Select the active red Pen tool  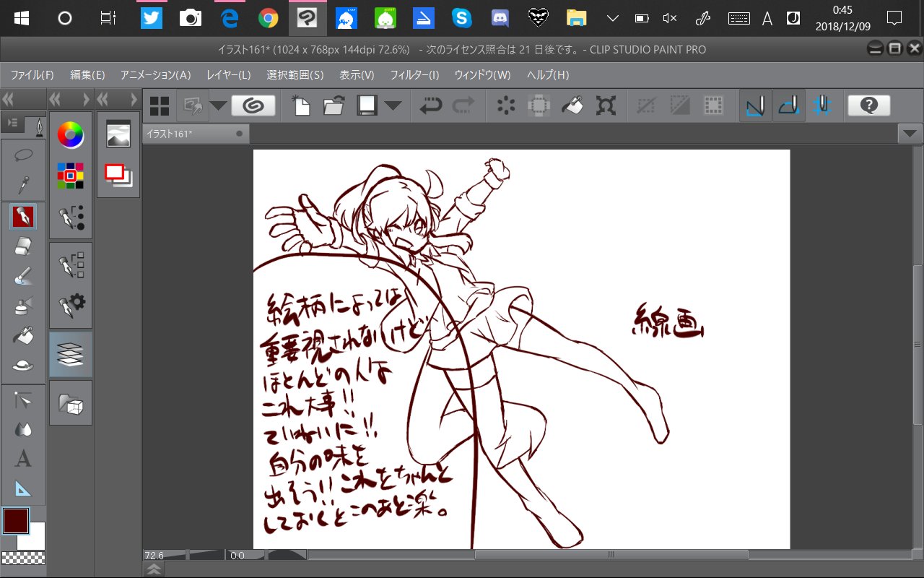coord(23,216)
